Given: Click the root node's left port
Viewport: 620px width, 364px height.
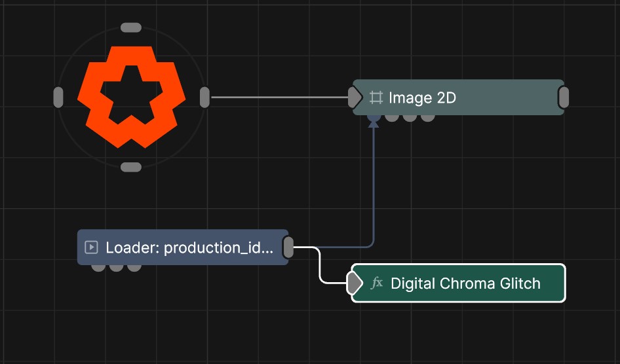Looking at the screenshot, I should coord(58,97).
